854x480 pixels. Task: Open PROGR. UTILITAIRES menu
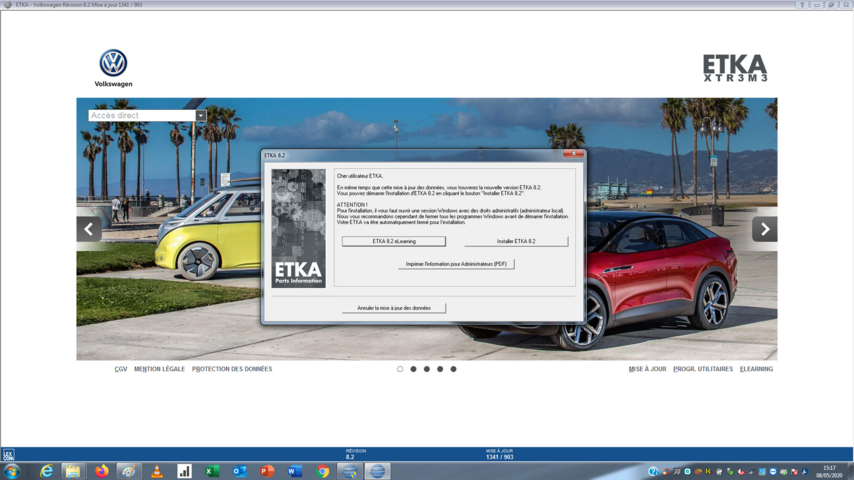coord(703,369)
